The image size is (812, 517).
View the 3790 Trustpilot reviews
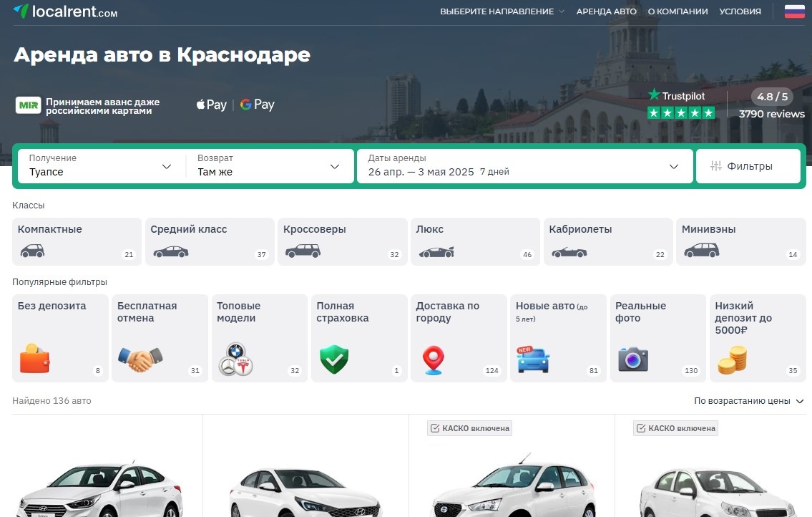[x=771, y=114]
